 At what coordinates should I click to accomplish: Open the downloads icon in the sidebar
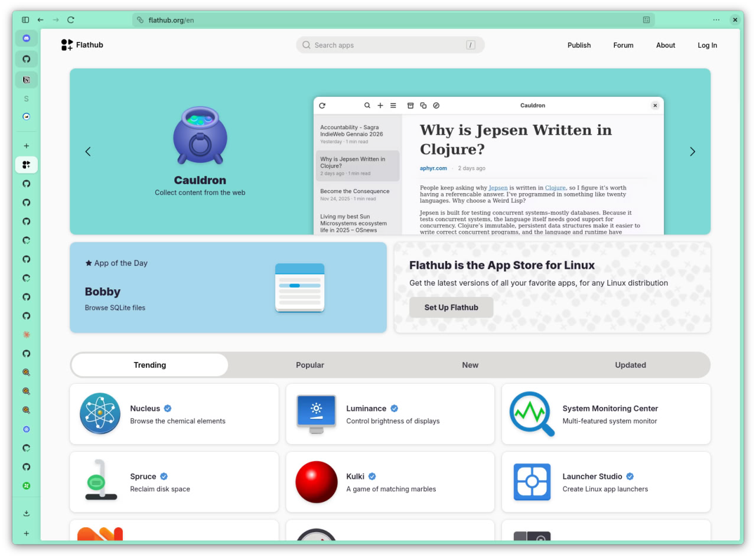pyautogui.click(x=26, y=513)
